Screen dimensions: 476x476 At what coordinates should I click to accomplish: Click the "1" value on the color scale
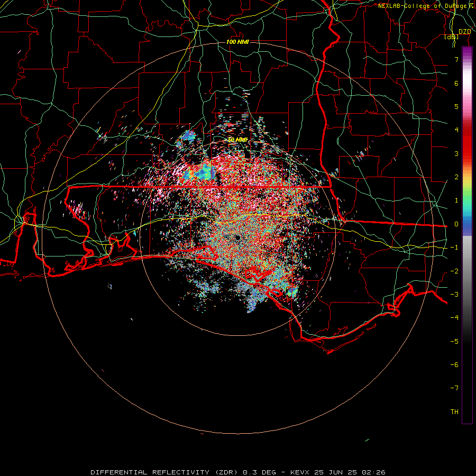coord(456,200)
